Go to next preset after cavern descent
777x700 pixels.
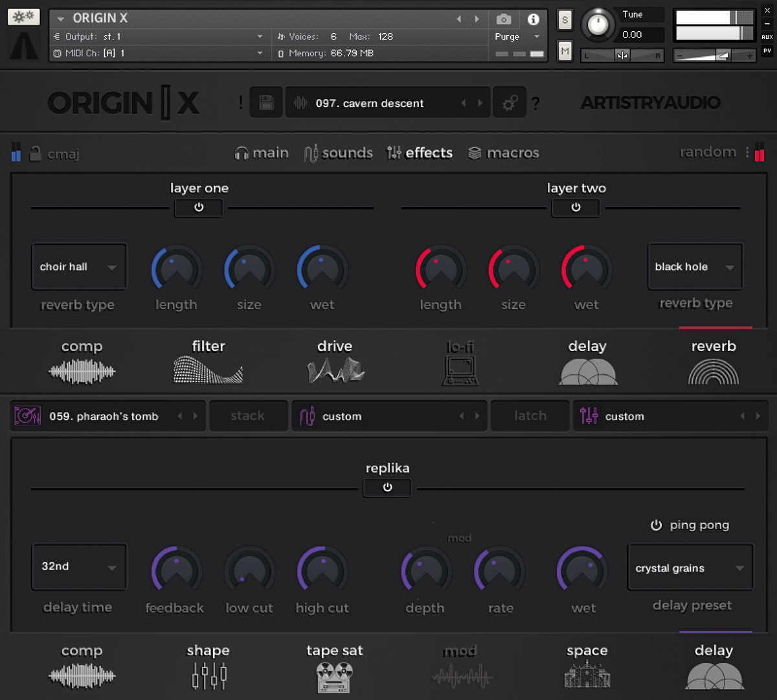480,104
